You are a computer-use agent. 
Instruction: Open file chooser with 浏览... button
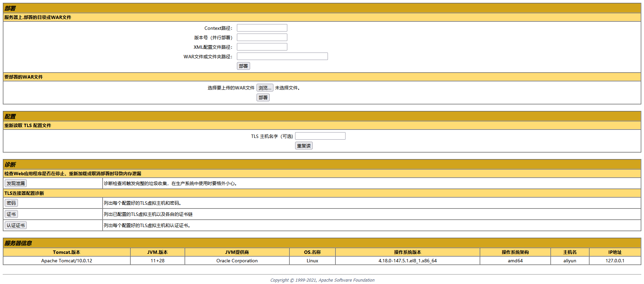tap(265, 88)
